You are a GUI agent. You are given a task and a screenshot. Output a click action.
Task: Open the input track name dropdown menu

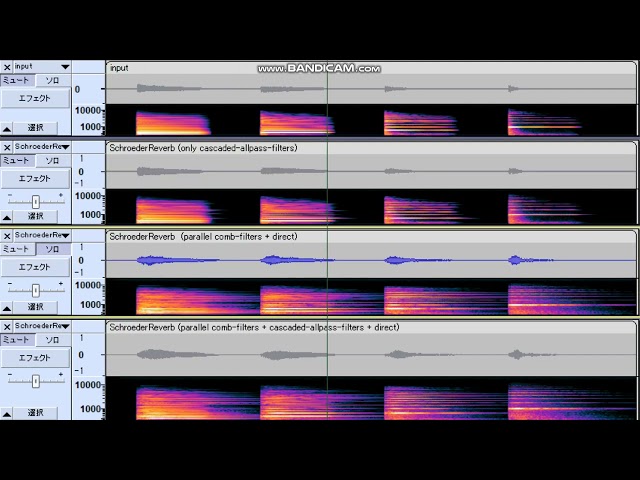click(42, 67)
